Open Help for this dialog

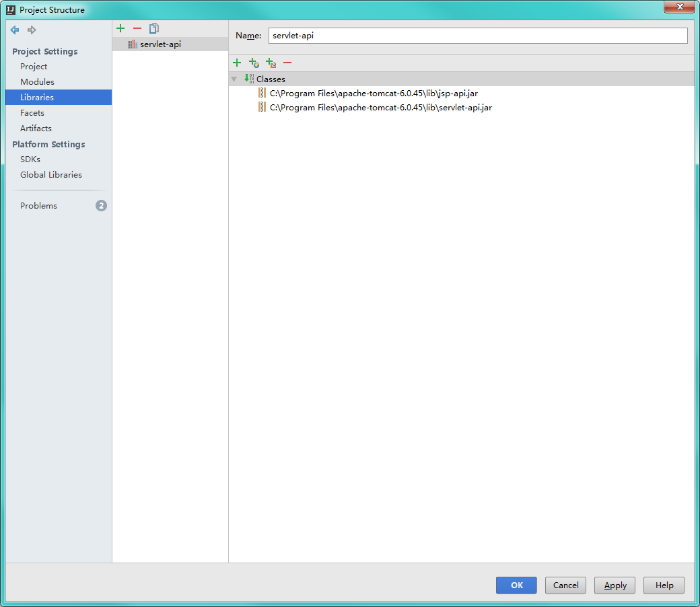664,585
